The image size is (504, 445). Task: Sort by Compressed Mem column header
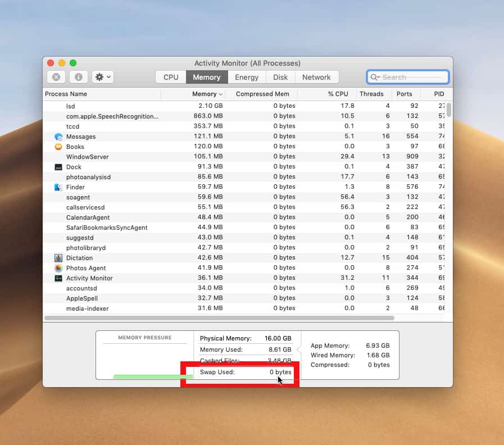pyautogui.click(x=262, y=94)
